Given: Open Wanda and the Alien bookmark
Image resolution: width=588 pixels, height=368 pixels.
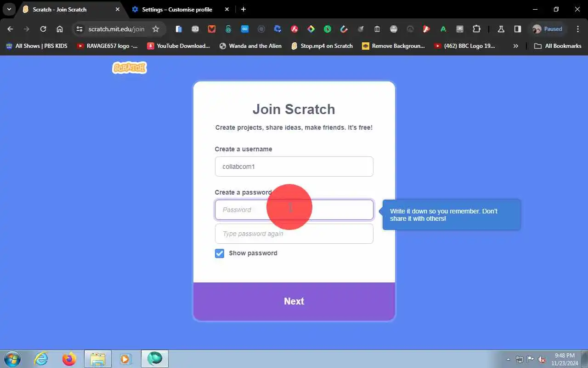Looking at the screenshot, I should (x=251, y=46).
